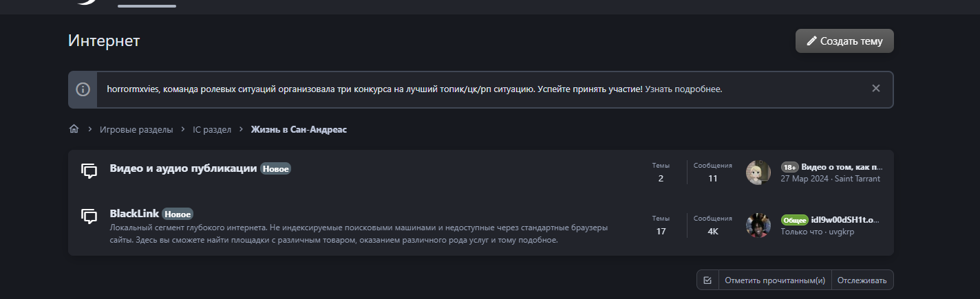Screen dimensions: 980x299
Task: Click the chat-bubble icon next to BlackLink
Action: [x=89, y=217]
